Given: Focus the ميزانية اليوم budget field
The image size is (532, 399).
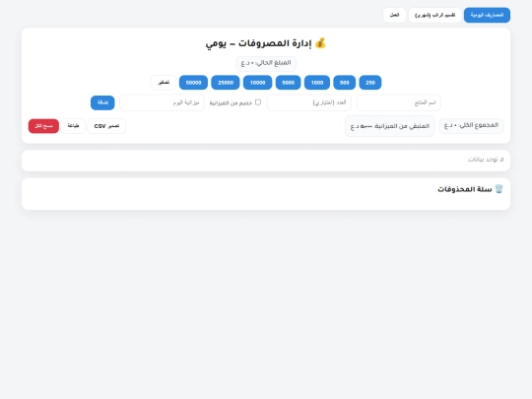Looking at the screenshot, I should pos(163,102).
